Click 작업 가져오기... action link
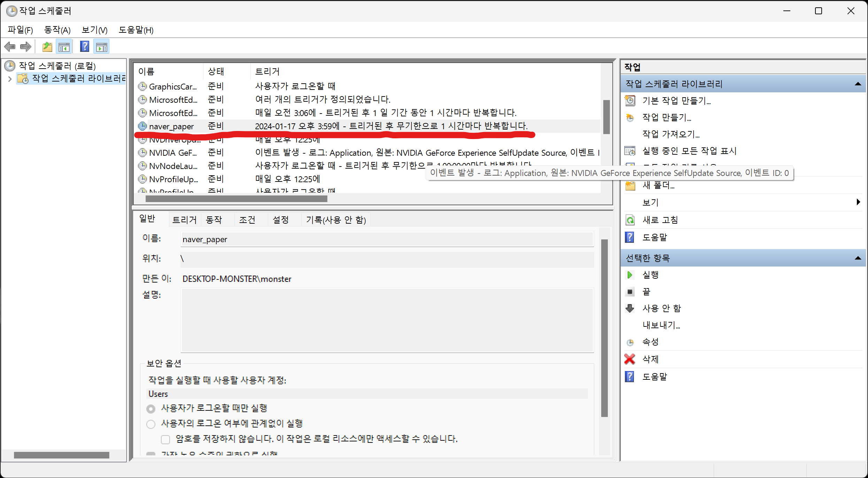 coord(671,134)
